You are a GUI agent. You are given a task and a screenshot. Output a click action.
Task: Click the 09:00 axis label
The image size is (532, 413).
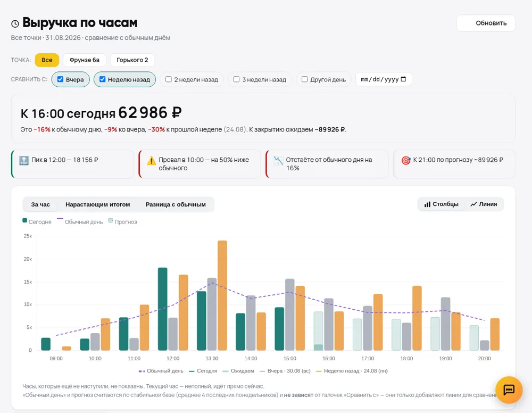coord(56,358)
